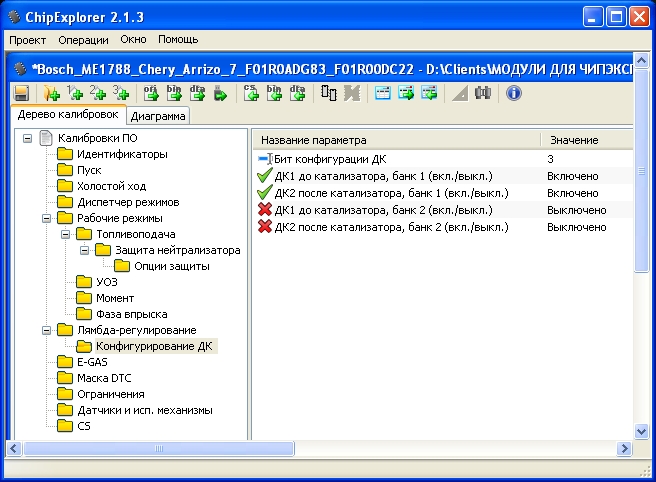
Task: Collapse the Защита нейтрализатора tree node
Action: tap(85, 250)
